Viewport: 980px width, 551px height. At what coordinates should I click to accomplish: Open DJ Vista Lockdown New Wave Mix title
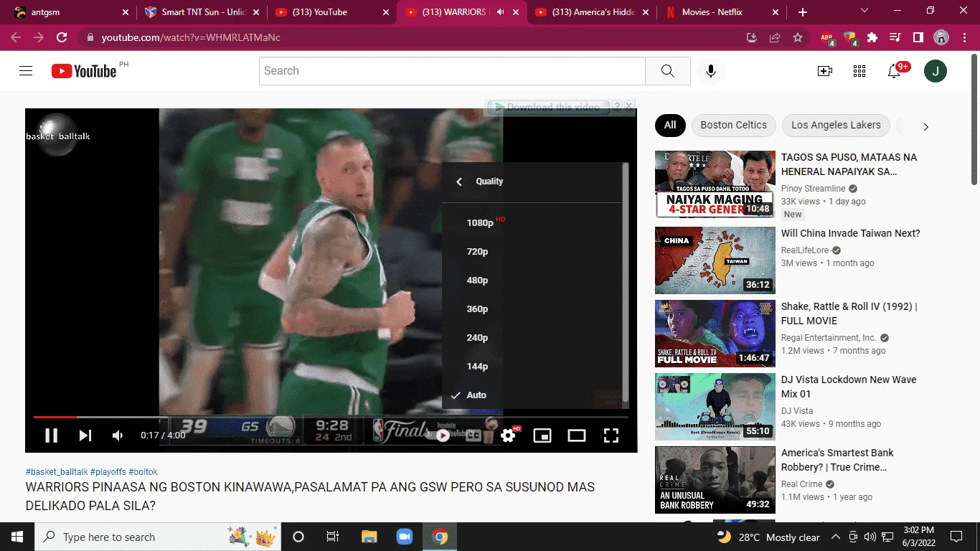pos(849,387)
